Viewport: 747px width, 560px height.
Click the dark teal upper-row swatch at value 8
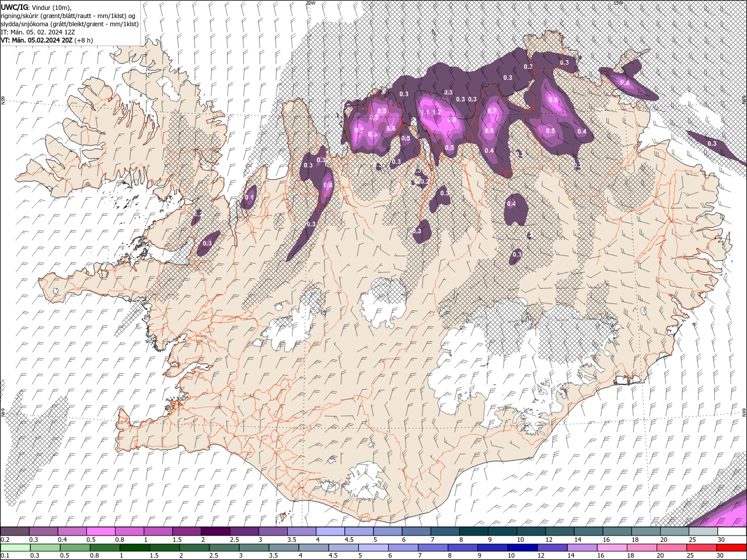coord(474,531)
